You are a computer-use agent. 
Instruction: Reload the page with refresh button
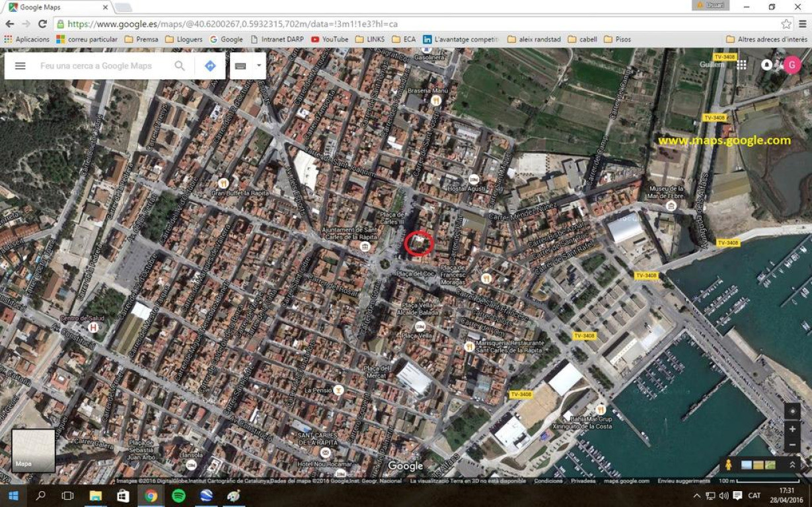pyautogui.click(x=43, y=24)
